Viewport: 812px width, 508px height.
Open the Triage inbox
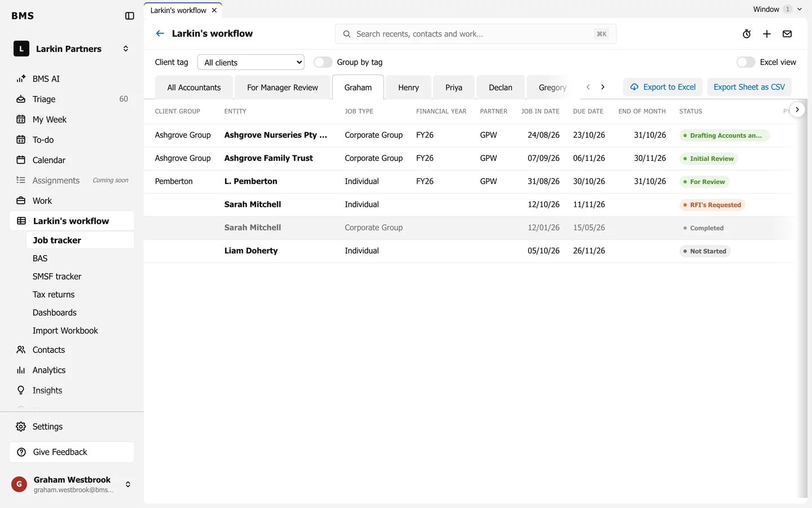72,99
